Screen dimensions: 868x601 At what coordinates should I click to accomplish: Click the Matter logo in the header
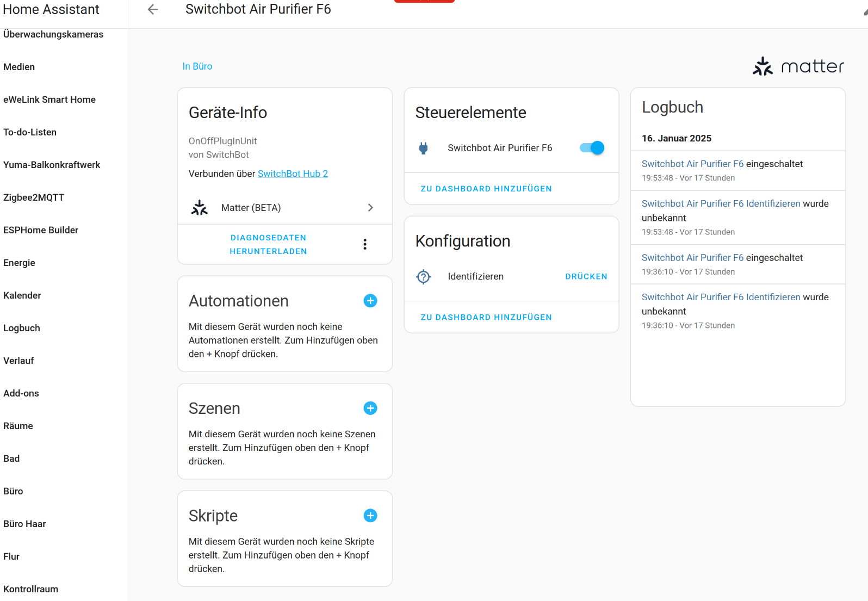click(798, 66)
